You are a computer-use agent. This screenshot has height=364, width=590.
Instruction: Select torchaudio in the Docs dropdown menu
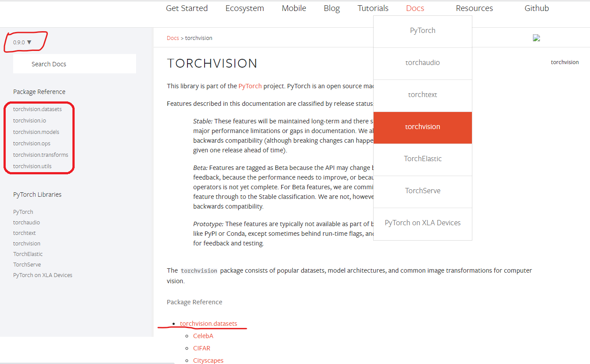click(423, 63)
